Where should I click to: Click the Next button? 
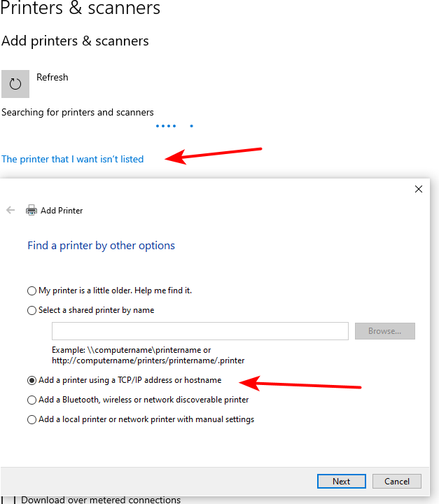(342, 481)
